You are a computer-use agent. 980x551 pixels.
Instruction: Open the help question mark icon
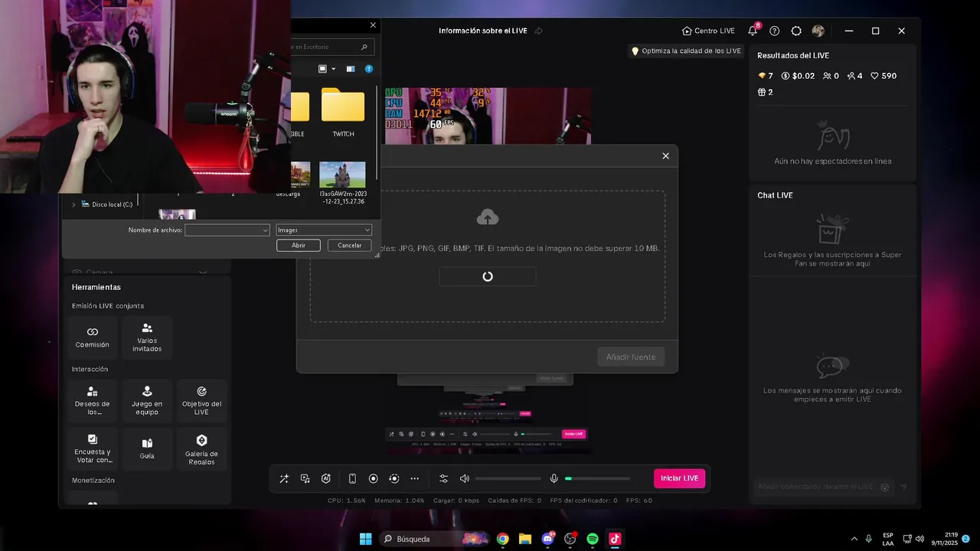click(775, 31)
